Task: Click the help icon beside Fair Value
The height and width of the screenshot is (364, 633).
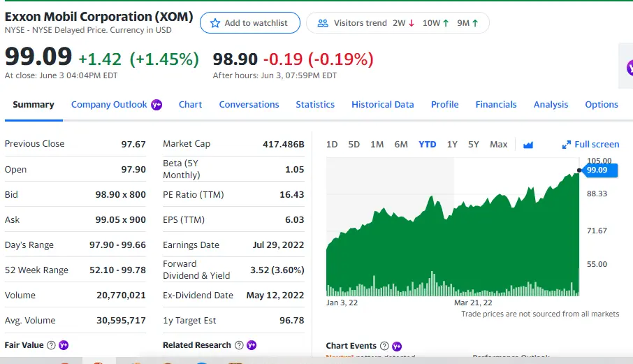Action: 52,345
